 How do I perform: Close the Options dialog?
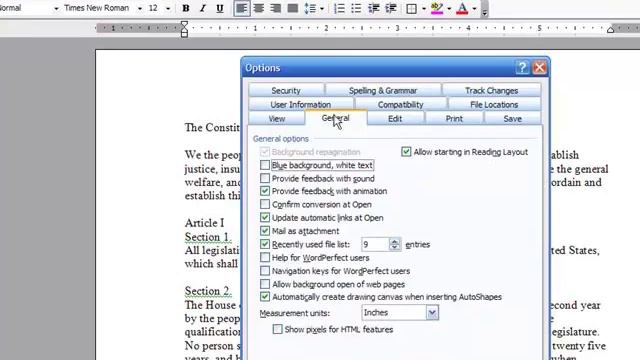[540, 67]
